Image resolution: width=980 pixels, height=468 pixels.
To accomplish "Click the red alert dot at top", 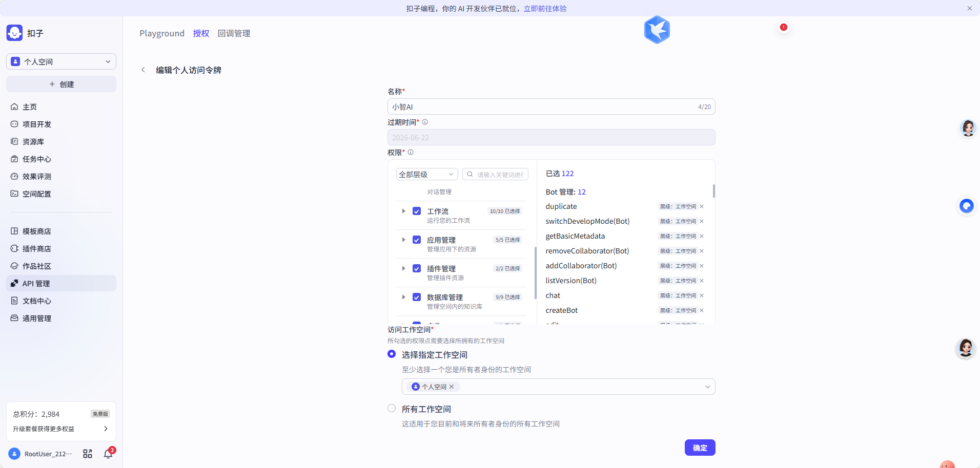I will pos(783,27).
